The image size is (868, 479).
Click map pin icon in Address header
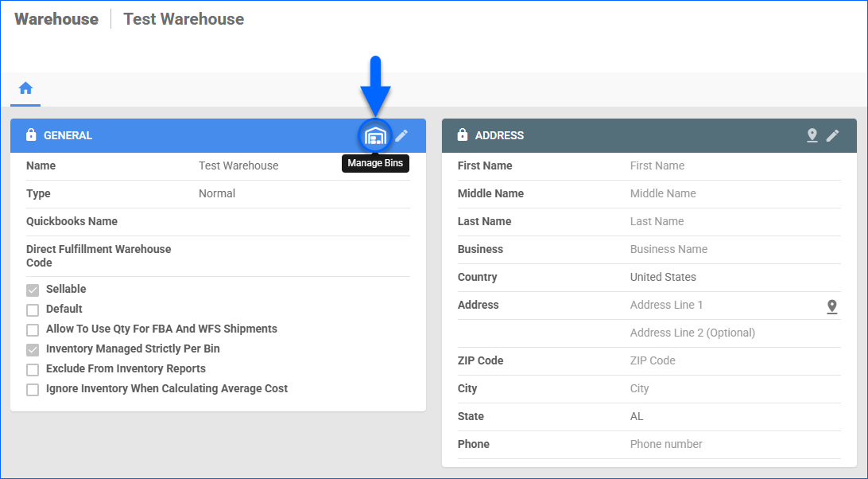coord(812,136)
